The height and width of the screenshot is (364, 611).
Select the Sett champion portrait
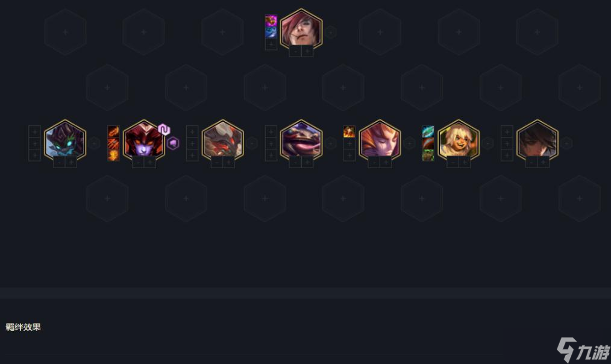click(301, 30)
